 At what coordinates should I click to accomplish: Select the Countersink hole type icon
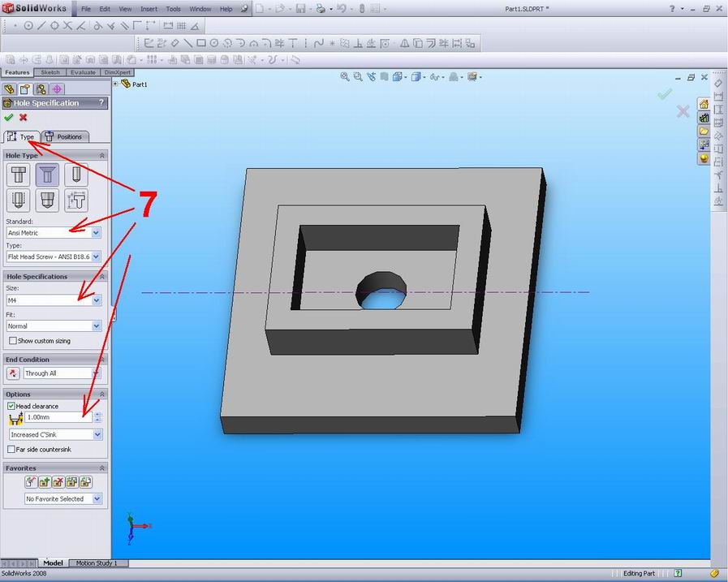47,174
